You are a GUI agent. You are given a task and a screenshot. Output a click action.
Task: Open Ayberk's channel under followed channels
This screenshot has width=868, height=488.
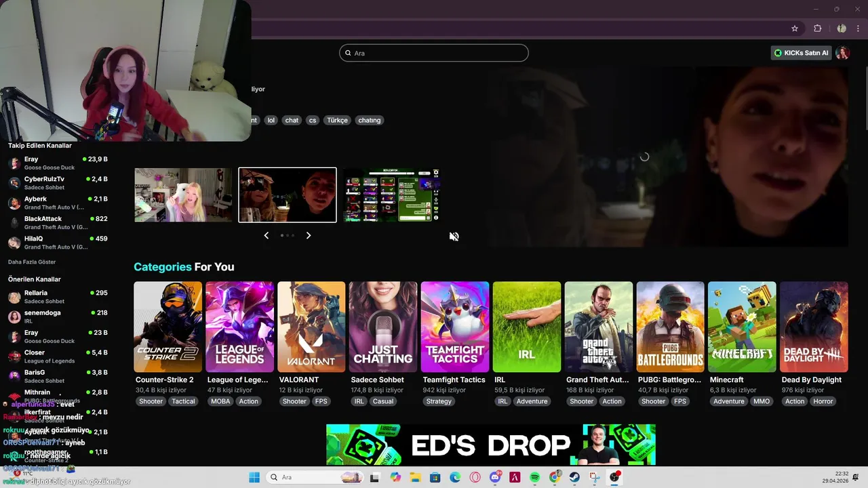click(58, 203)
